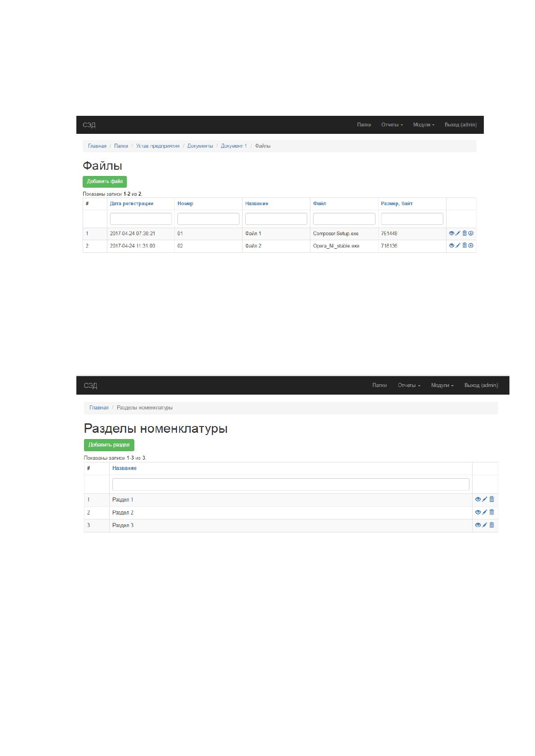The height and width of the screenshot is (756, 535).
Task: Open the Модули dropdown in the lower navbar
Action: pos(442,385)
